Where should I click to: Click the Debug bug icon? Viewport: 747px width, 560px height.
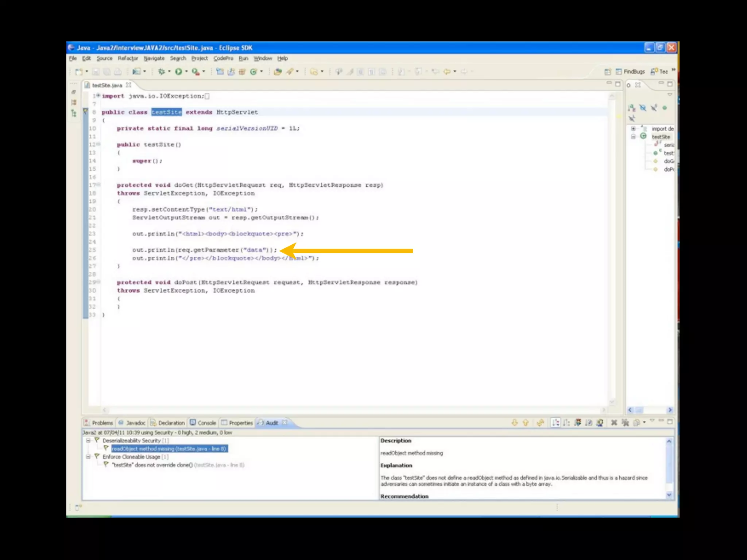[x=161, y=72]
